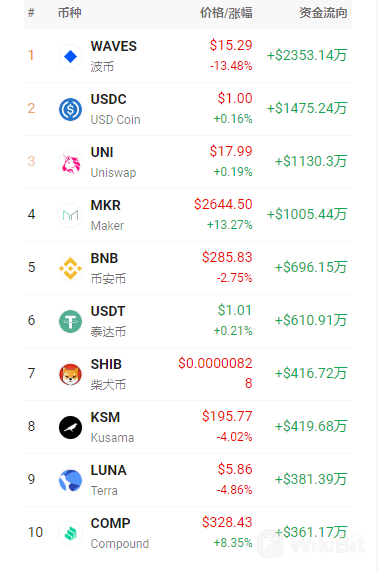The image size is (378, 572).
Task: Open the blue Terra LUNA icon
Action: [x=70, y=480]
